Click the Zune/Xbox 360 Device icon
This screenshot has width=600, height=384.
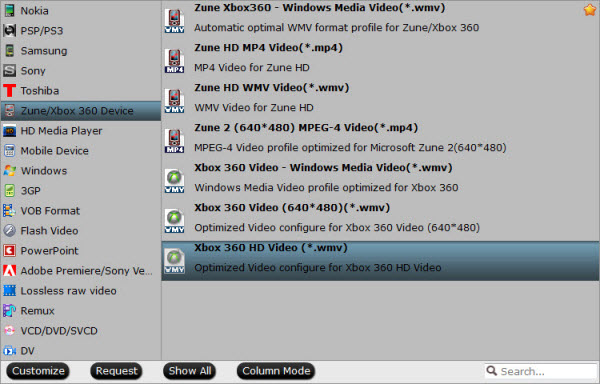(x=9, y=111)
